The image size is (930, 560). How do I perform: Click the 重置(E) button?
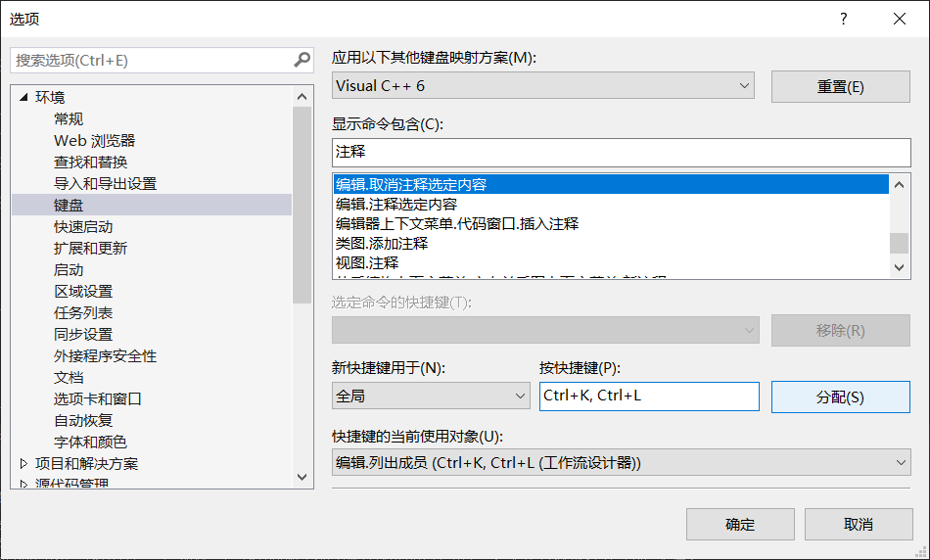841,86
